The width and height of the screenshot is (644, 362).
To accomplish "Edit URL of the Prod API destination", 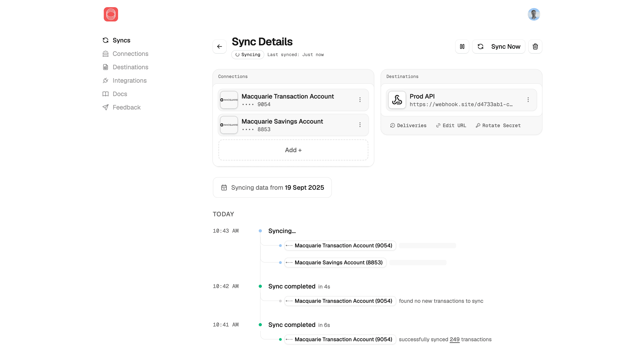I will pos(451,125).
